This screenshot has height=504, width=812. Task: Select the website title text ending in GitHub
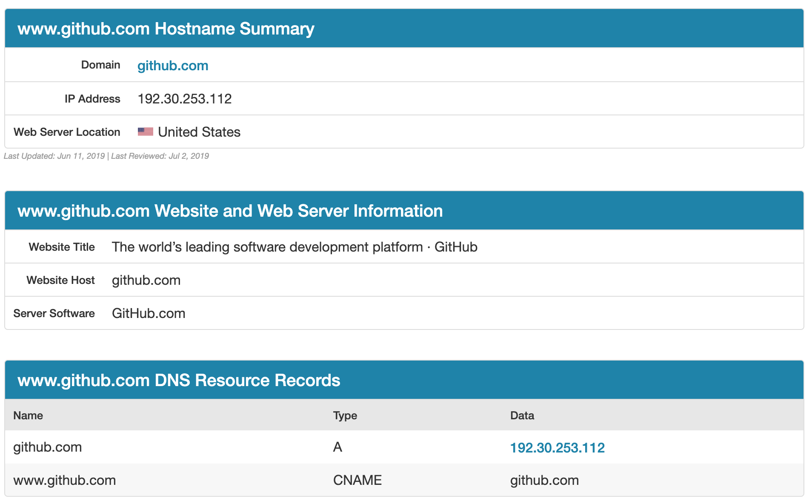tap(294, 247)
